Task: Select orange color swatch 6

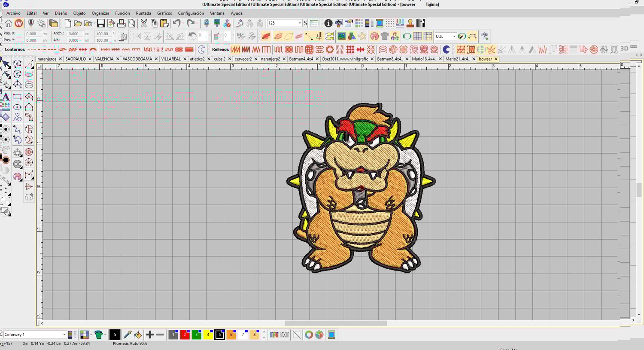Action: (x=231, y=335)
